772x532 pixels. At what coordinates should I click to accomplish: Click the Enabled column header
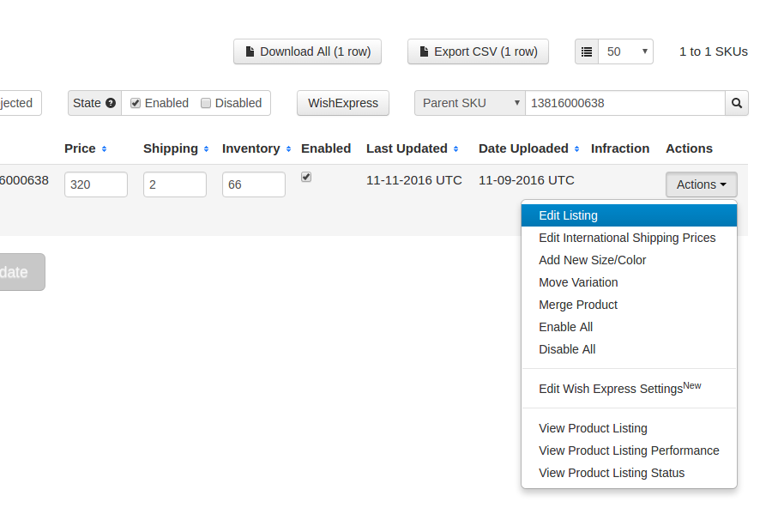pos(326,148)
